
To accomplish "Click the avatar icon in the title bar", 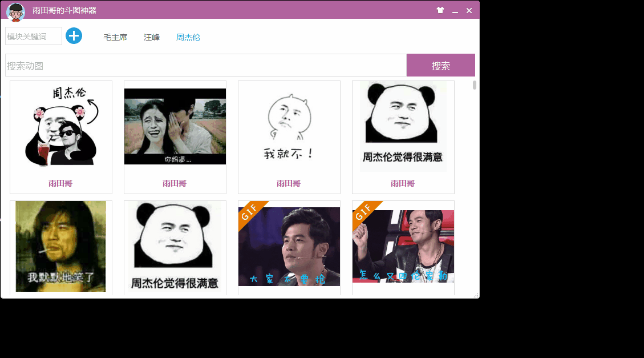I will tap(16, 10).
